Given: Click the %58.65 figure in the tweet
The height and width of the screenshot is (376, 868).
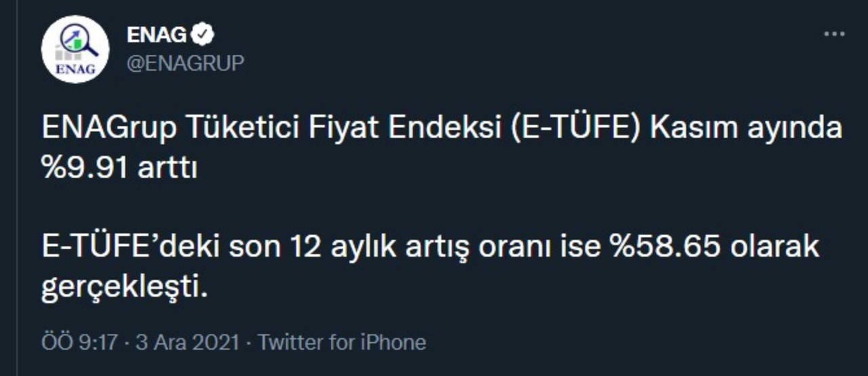Looking at the screenshot, I should coord(665,248).
